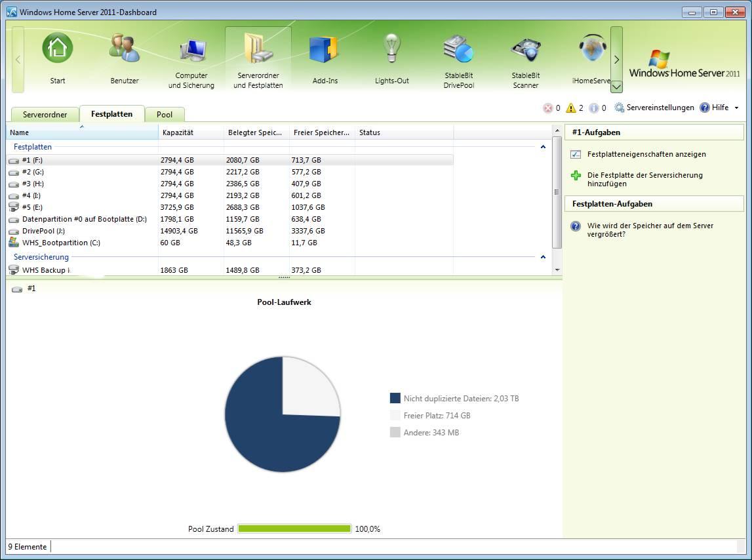The height and width of the screenshot is (560, 752).
Task: Click 1037,6 GB free space cell
Action: click(308, 207)
